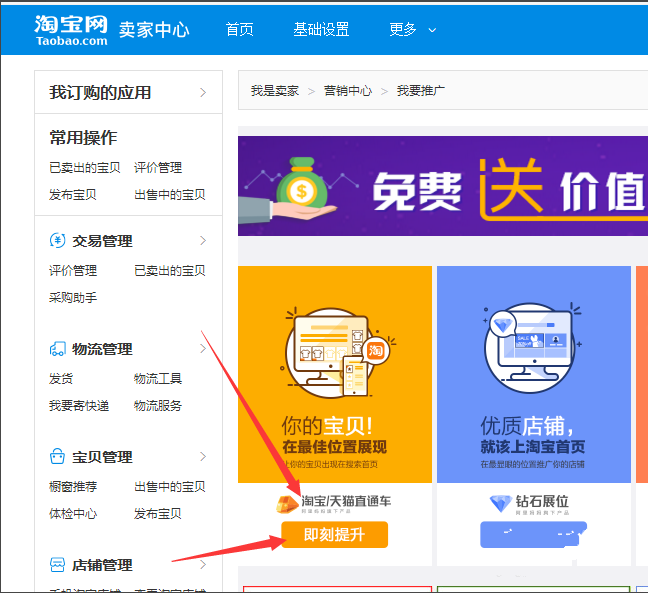
Task: Click the Taobao.com logo
Action: pyautogui.click(x=71, y=30)
